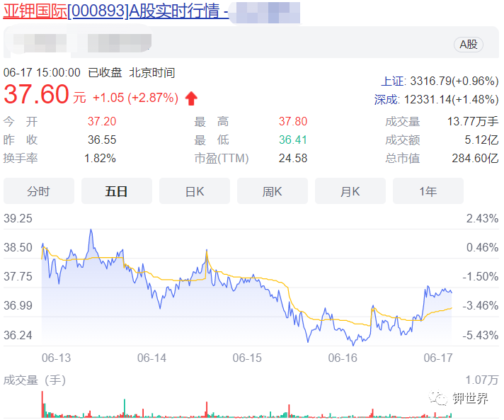The image size is (504, 420).
Task: Click the 总市值 value 284.60亿
Action: [x=475, y=158]
